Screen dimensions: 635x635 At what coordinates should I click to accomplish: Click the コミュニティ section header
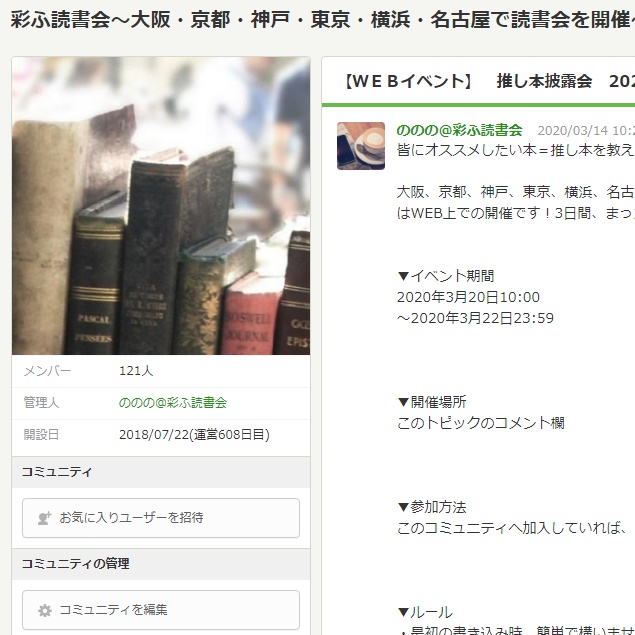point(161,472)
